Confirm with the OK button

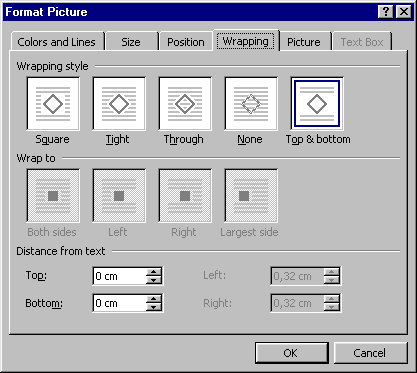point(292,353)
